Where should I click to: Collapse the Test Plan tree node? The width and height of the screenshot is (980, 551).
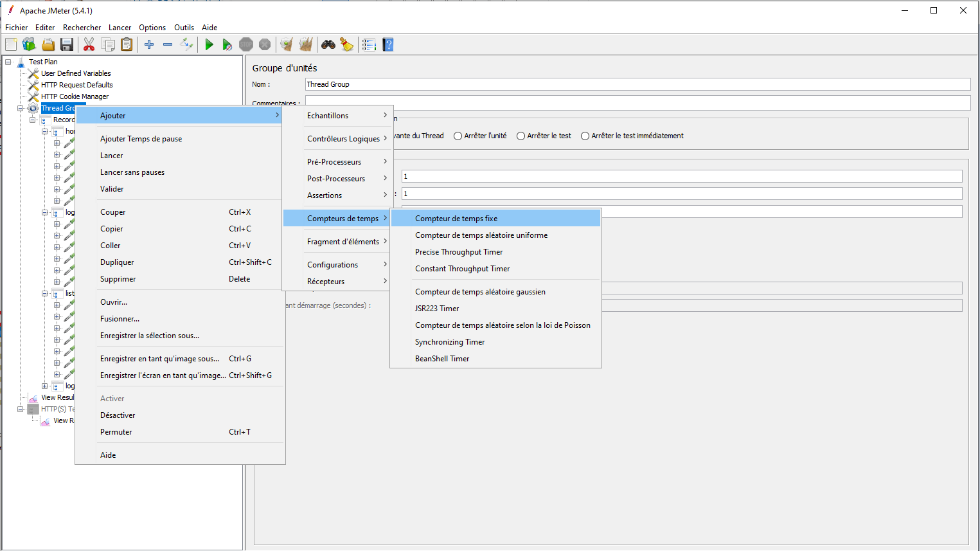[x=8, y=62]
